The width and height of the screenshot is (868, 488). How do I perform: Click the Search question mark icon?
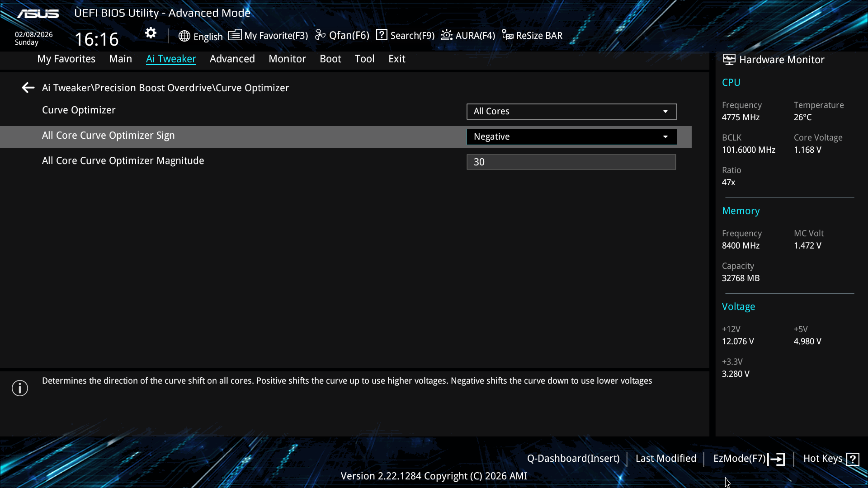382,35
